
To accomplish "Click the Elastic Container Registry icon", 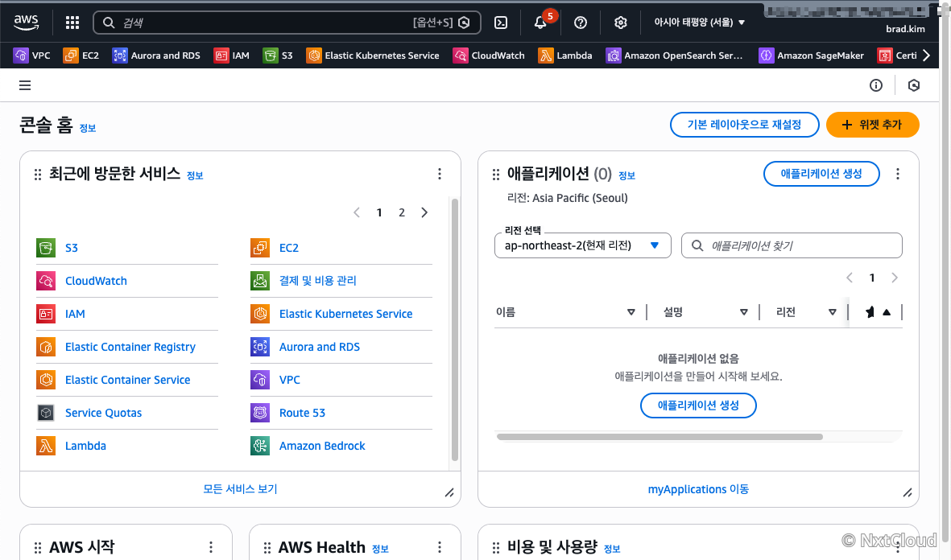I will point(46,347).
